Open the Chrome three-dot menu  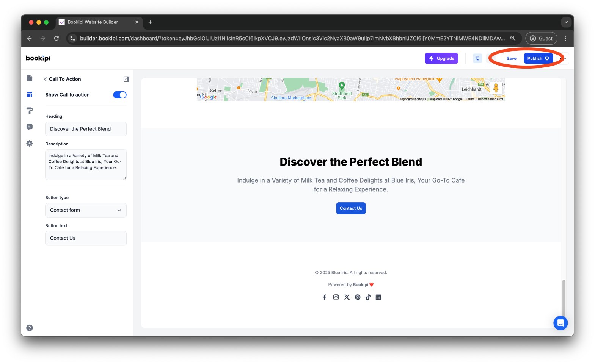click(x=565, y=38)
